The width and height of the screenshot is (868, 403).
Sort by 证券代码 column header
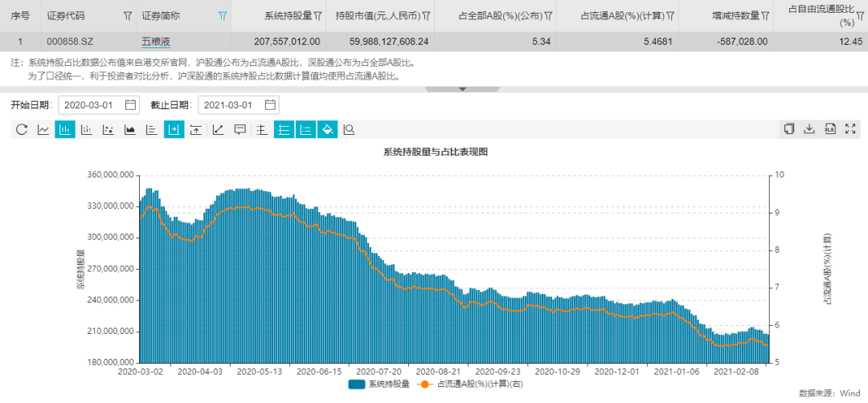(x=66, y=16)
